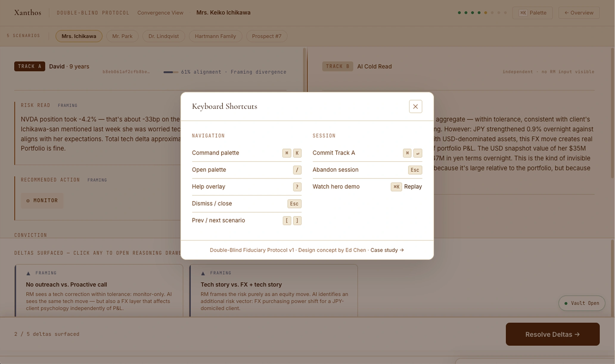
Task: Switch to the Mr. Park scenario tab
Action: coord(122,36)
